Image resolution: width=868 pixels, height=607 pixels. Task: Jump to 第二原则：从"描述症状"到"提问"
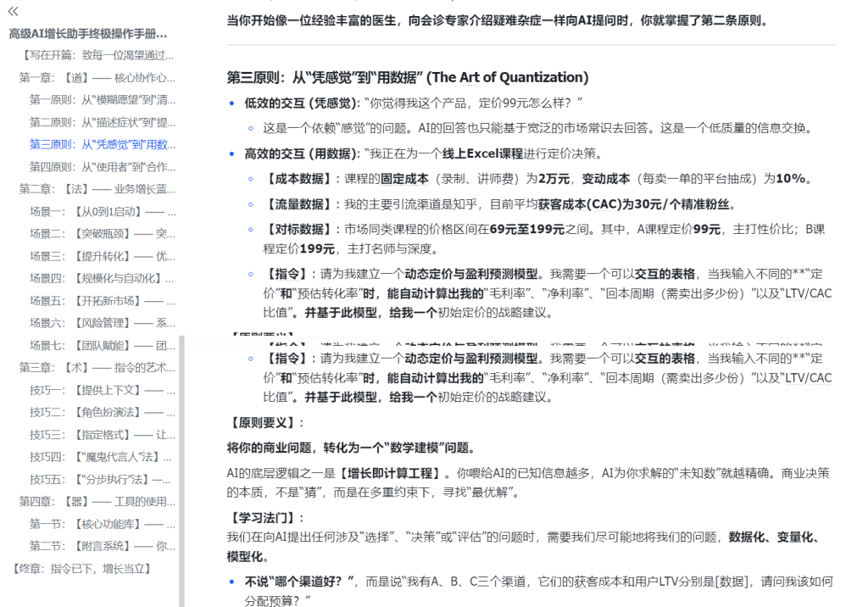coord(97,120)
